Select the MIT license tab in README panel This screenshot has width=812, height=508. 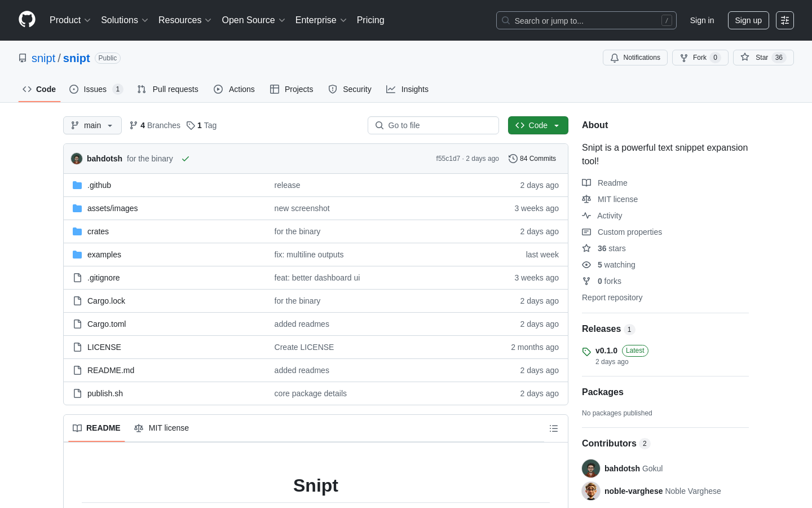[162, 428]
